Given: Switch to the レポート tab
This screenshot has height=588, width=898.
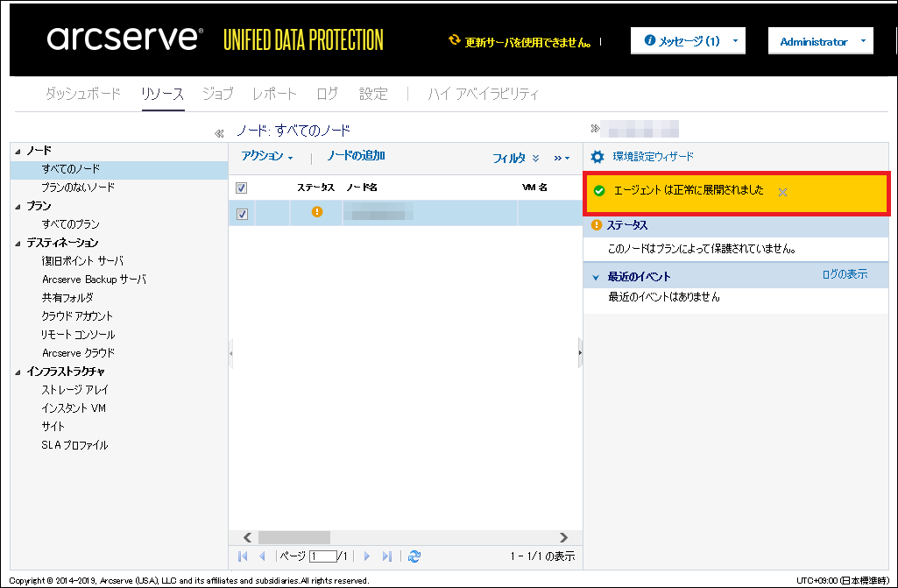Looking at the screenshot, I should [x=275, y=94].
